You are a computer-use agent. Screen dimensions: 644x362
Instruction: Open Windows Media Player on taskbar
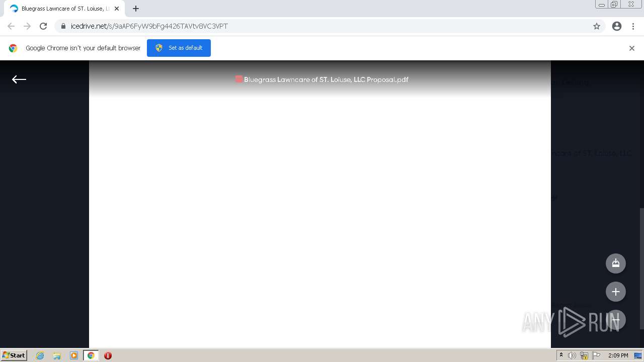click(x=74, y=355)
